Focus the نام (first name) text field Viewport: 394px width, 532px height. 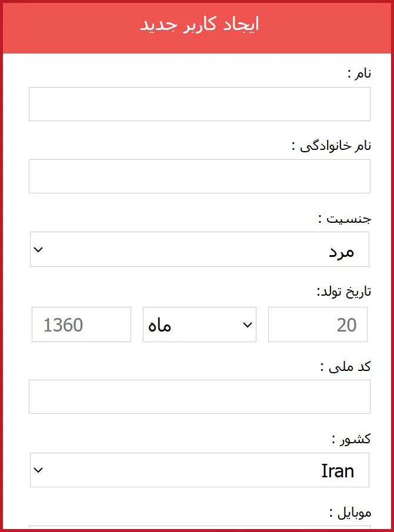pos(199,104)
